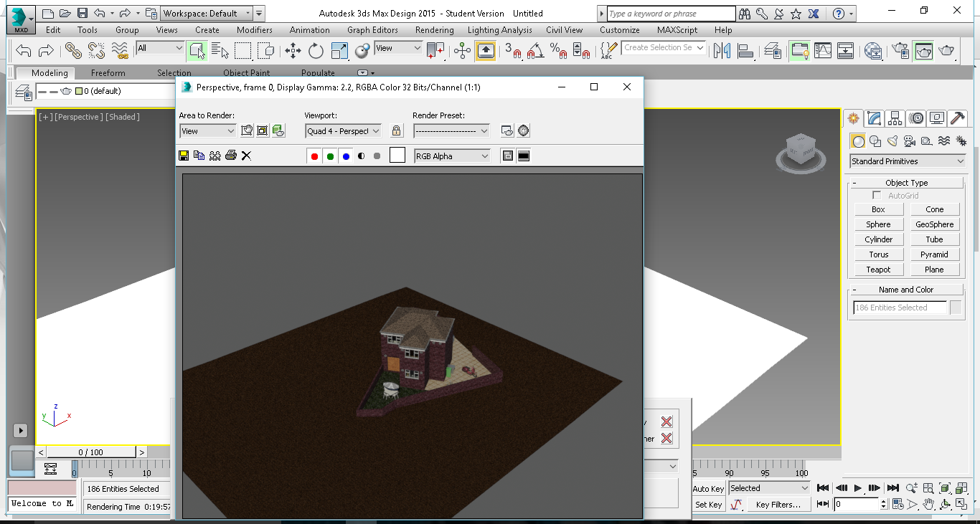Select the Cameras category icon

point(910,141)
